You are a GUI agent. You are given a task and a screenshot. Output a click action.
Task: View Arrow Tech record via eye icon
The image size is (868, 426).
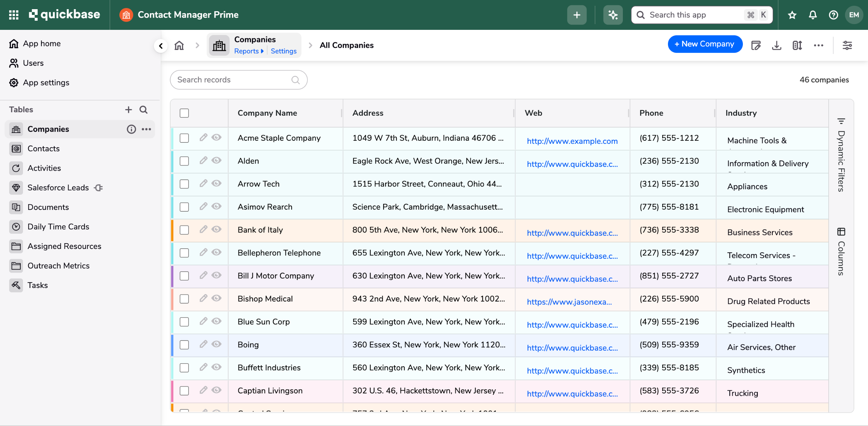click(x=216, y=183)
